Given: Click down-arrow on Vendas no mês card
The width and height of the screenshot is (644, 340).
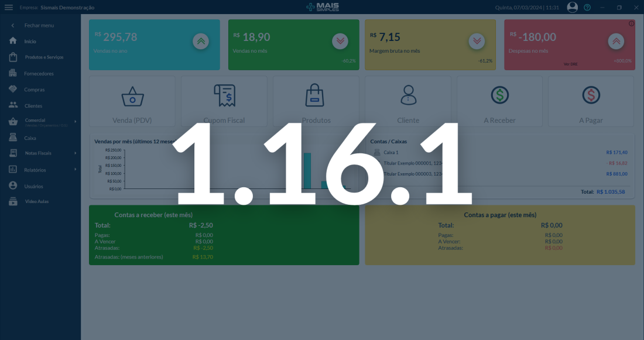Looking at the screenshot, I should (340, 41).
